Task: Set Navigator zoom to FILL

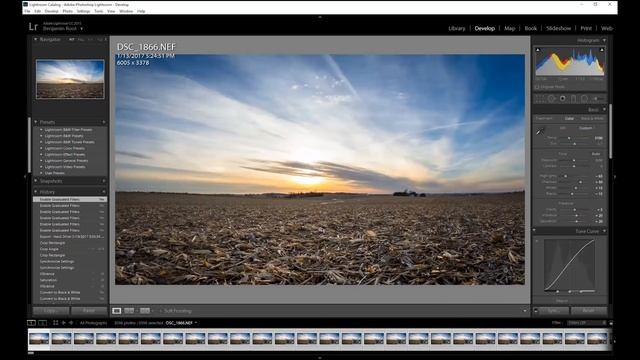Action: 81,40
